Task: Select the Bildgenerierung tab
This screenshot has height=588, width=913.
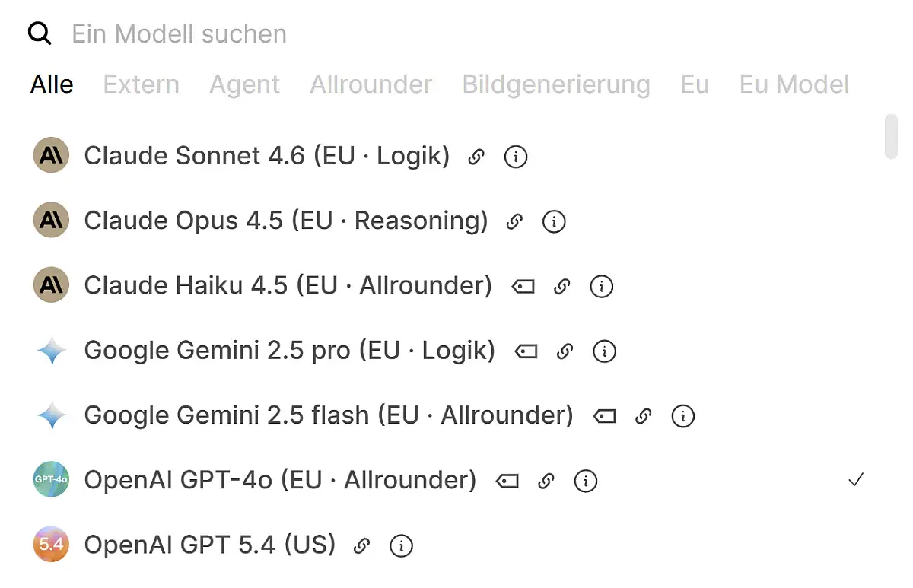Action: (x=556, y=84)
